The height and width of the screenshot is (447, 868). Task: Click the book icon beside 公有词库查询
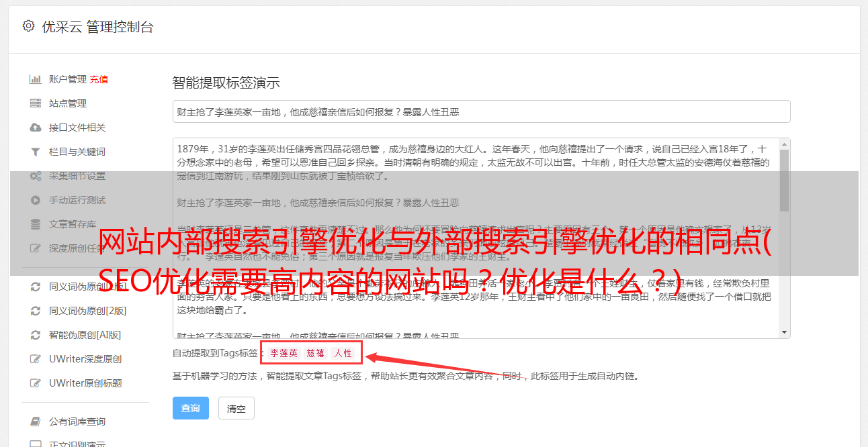36,421
